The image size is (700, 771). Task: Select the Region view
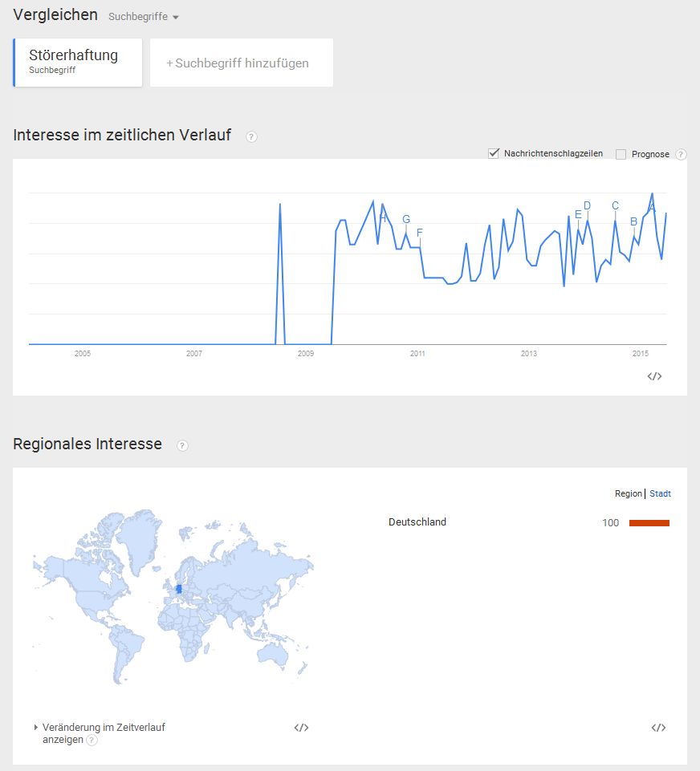click(x=629, y=493)
